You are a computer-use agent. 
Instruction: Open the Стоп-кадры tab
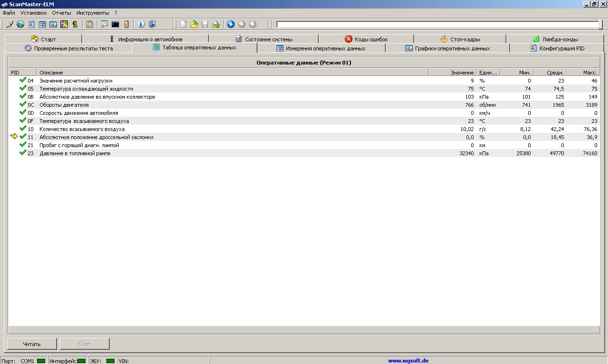coord(460,39)
